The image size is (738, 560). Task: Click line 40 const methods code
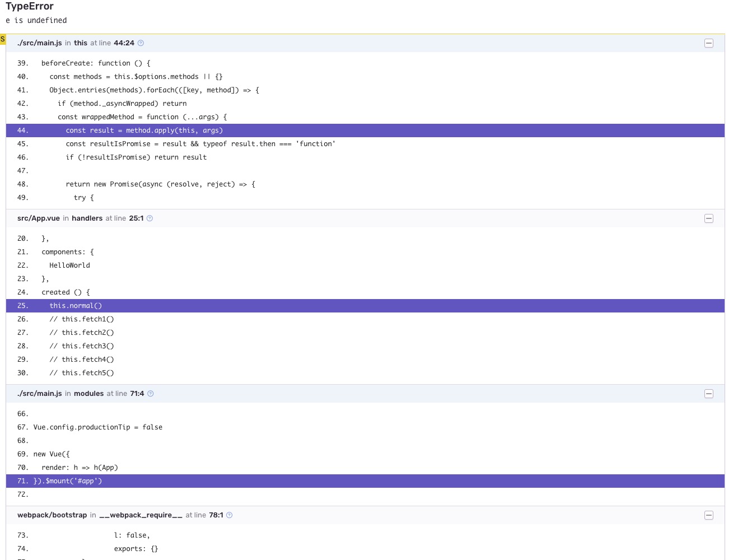click(x=136, y=77)
